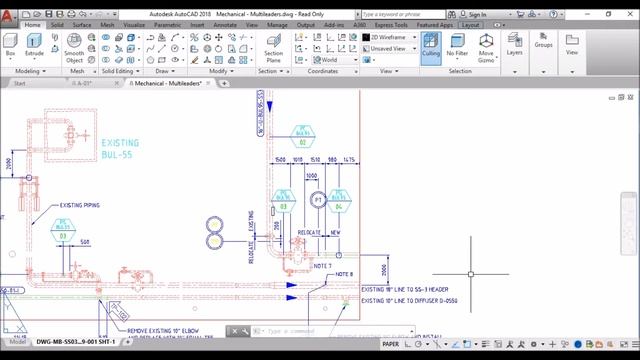Click Sign In

point(477,14)
